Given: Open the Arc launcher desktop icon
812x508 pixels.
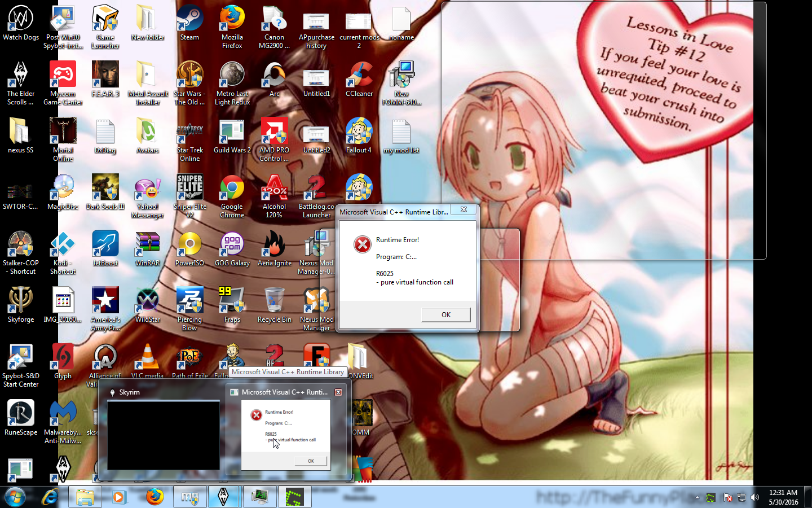Looking at the screenshot, I should (x=275, y=80).
